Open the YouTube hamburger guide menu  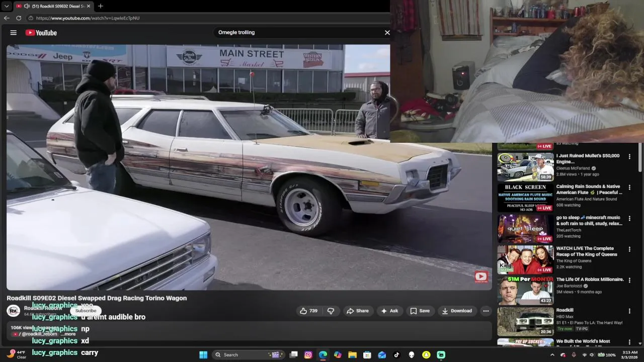(14, 33)
